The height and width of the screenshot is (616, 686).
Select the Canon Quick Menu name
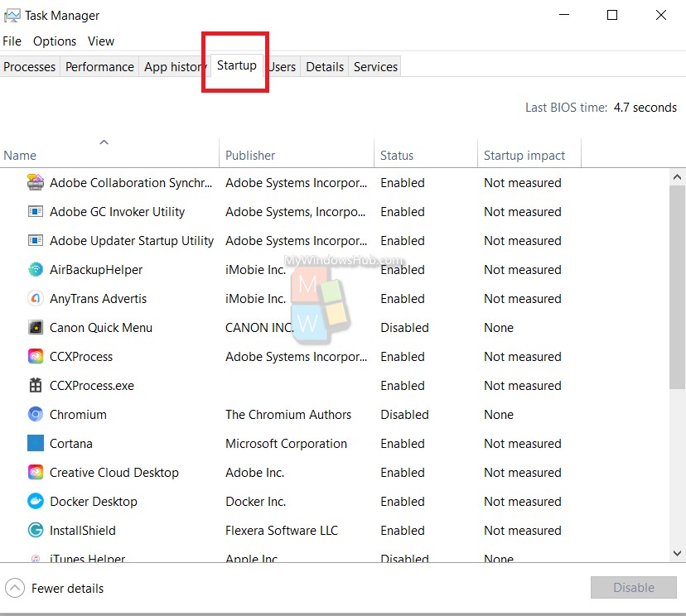coord(101,327)
